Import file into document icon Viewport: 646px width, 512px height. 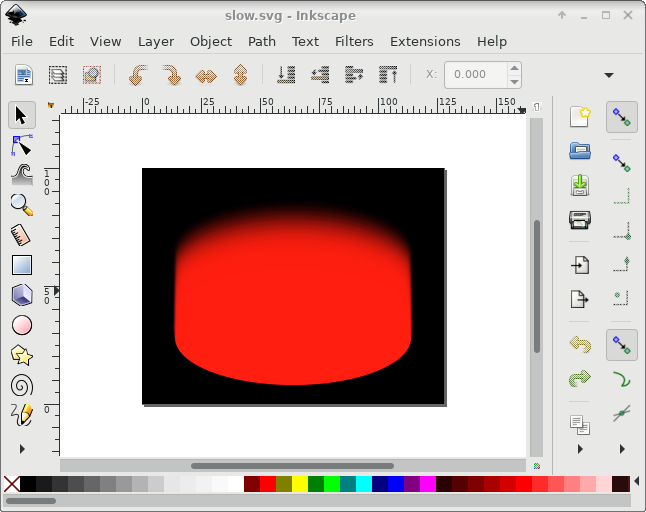[580, 265]
